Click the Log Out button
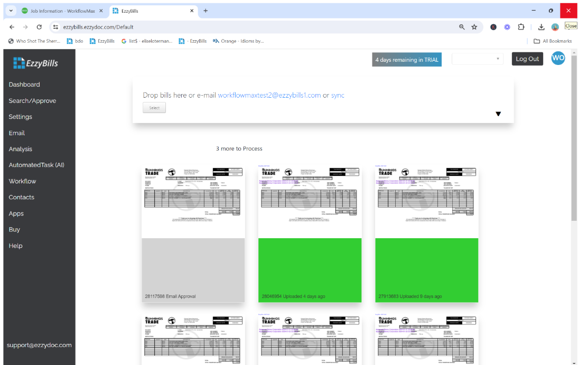The height and width of the screenshot is (365, 588). click(x=527, y=59)
